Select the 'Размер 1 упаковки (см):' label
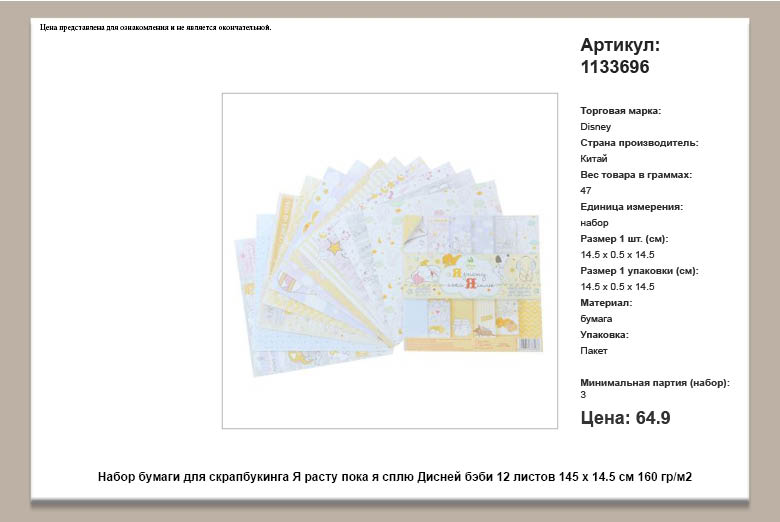This screenshot has height=522, width=780. tap(639, 271)
